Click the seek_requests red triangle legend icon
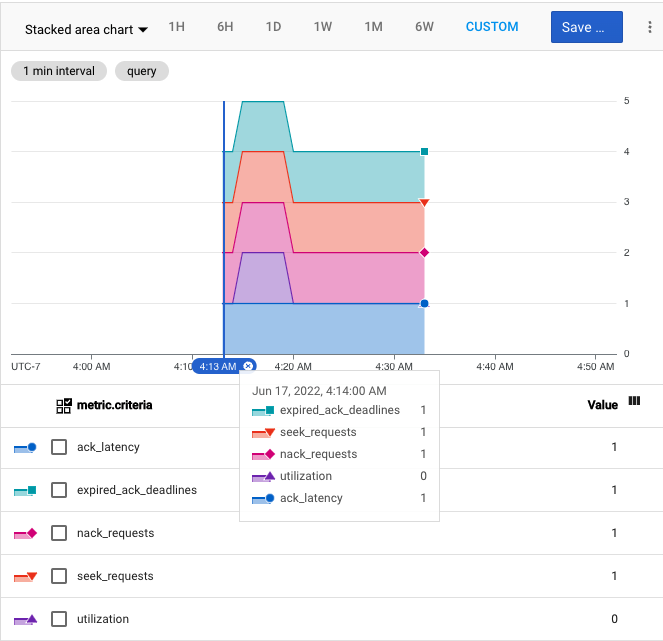Screen dimensions: 663x641 click(x=26, y=576)
